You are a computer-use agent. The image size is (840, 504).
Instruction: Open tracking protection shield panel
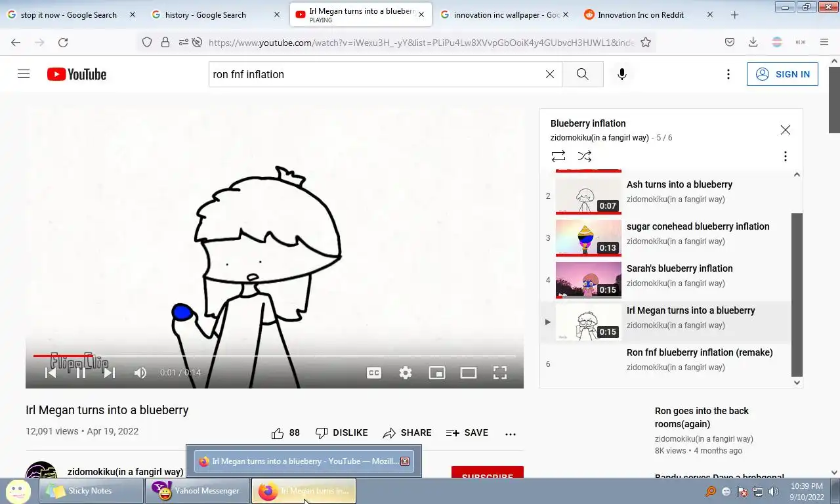[147, 42]
